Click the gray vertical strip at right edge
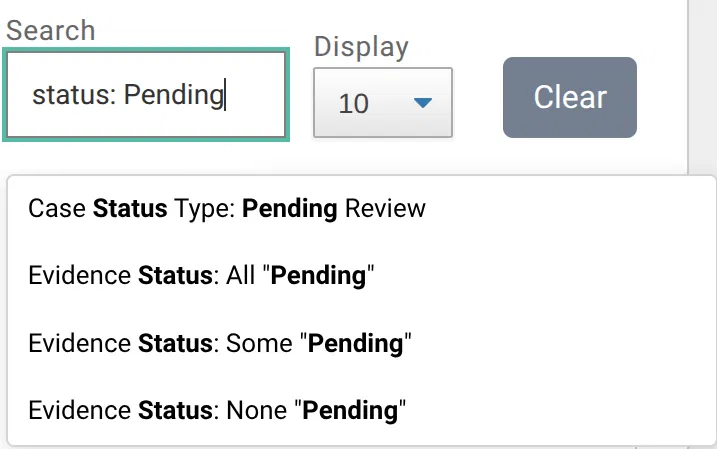This screenshot has height=449, width=717. click(703, 87)
